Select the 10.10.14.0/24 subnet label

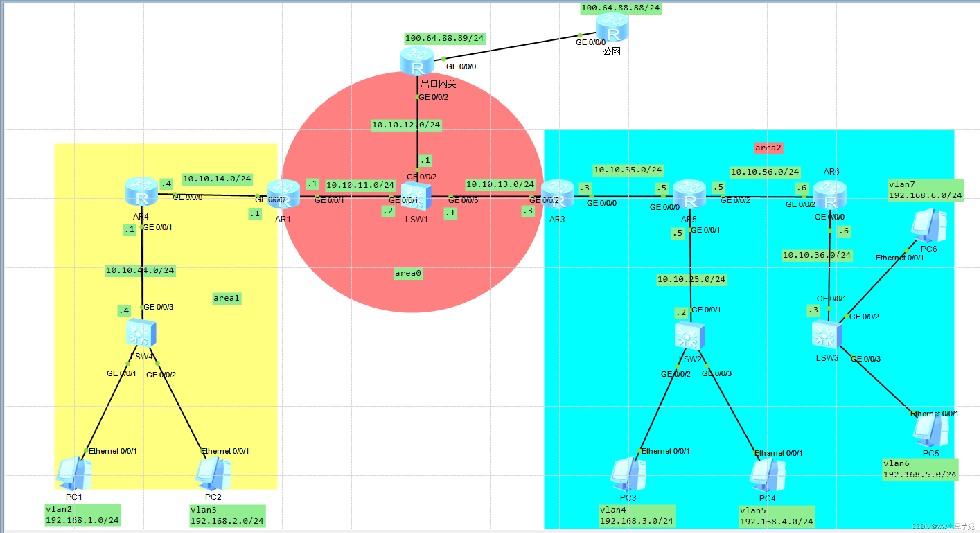[x=217, y=179]
